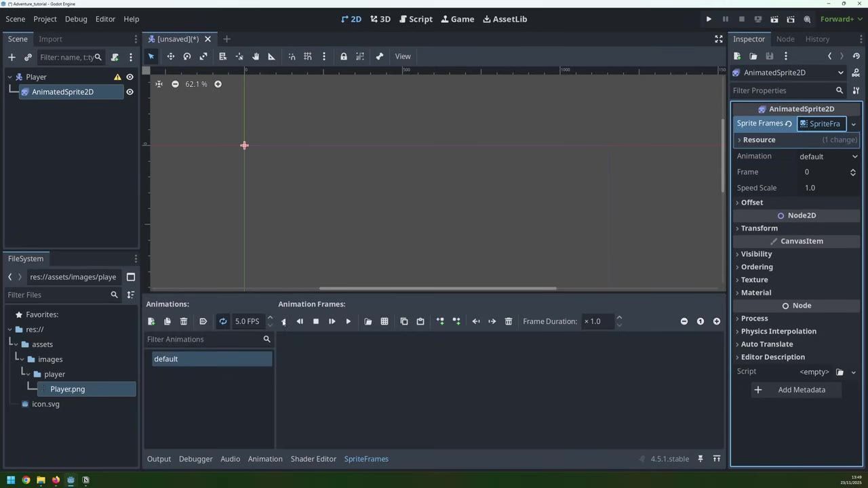
Task: Click the viewport horizontal scrollbar
Action: tap(438, 288)
